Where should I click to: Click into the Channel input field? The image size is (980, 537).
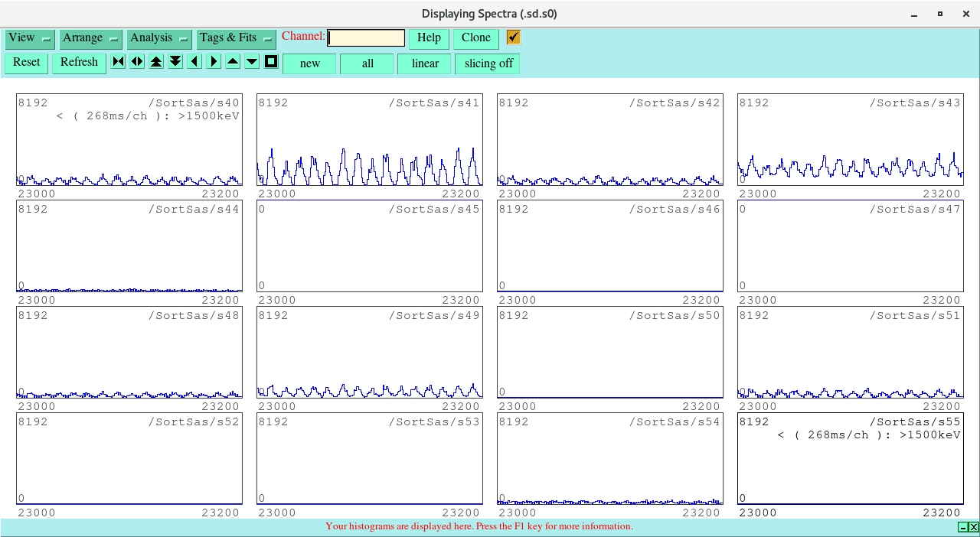[x=366, y=38]
